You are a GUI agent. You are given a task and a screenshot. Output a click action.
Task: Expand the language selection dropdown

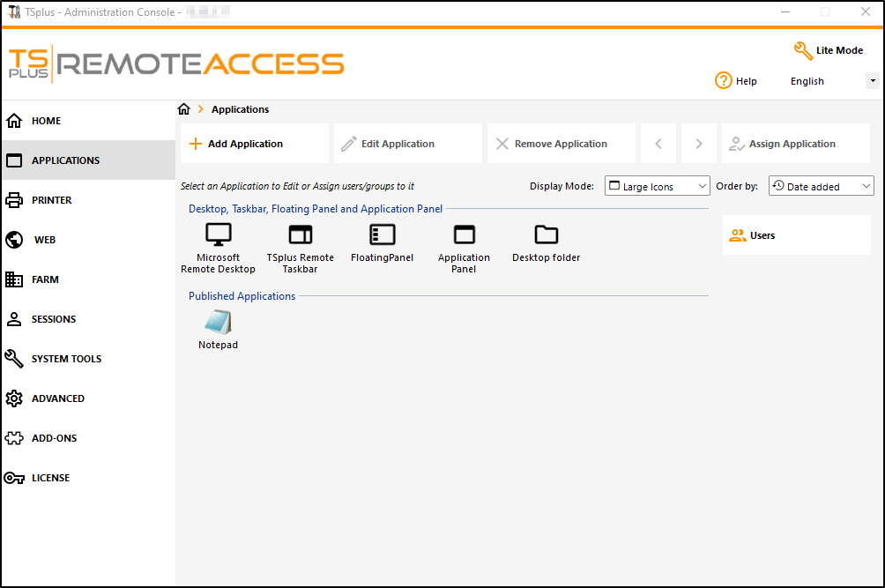[872, 80]
